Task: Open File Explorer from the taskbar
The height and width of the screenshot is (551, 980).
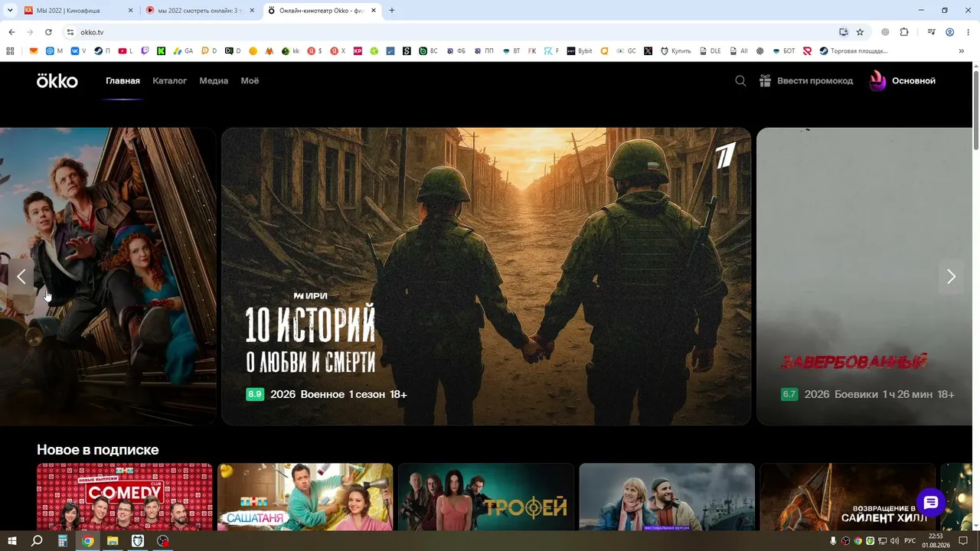Action: (113, 541)
